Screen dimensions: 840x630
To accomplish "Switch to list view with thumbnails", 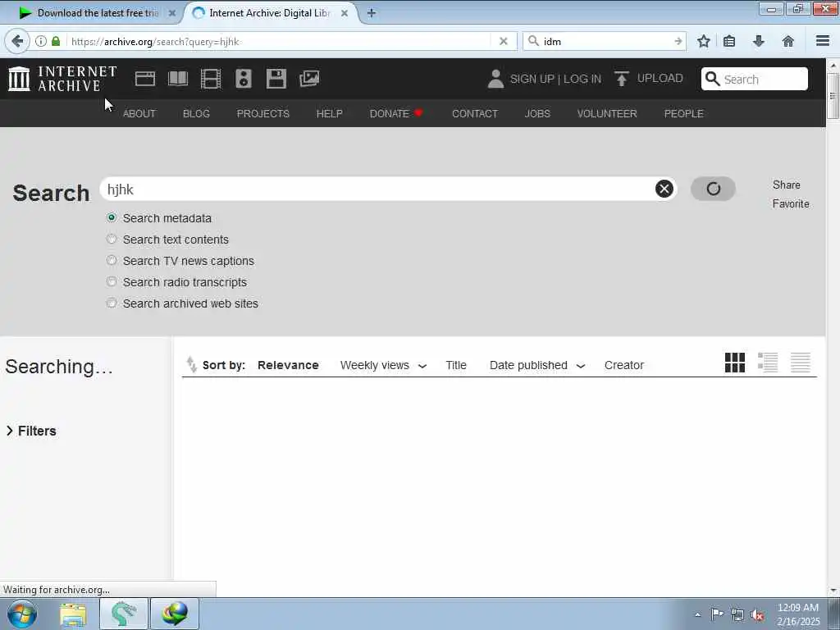I will 767,363.
